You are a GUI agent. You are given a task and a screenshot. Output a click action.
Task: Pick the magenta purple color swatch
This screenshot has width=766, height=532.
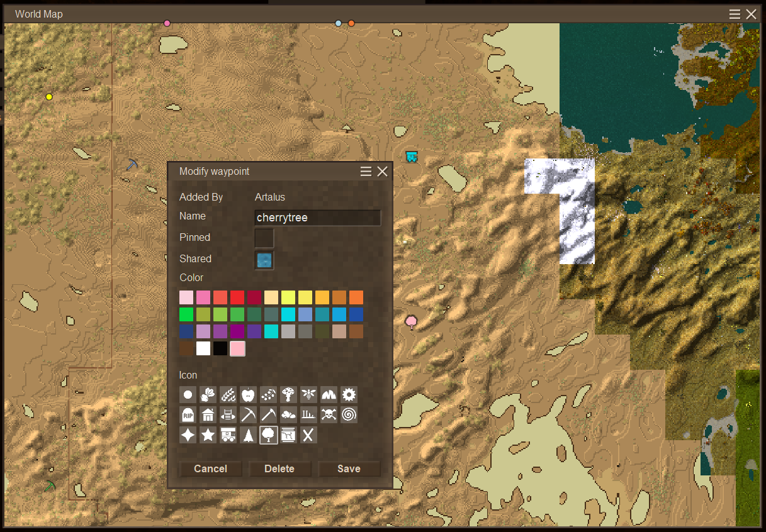click(x=237, y=331)
